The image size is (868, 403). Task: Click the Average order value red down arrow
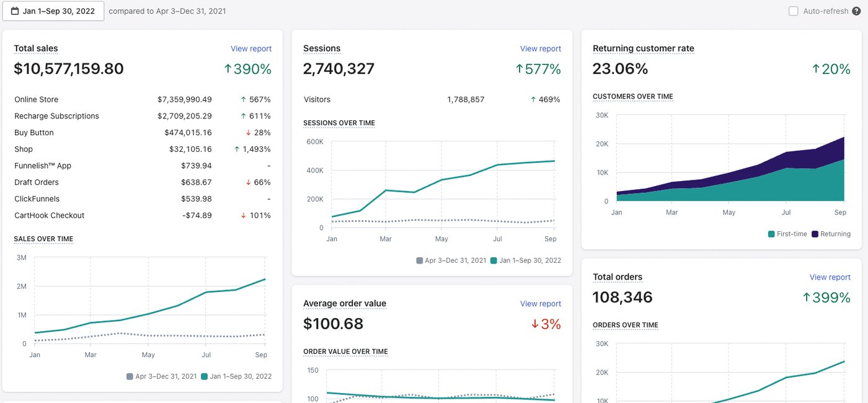click(x=535, y=324)
